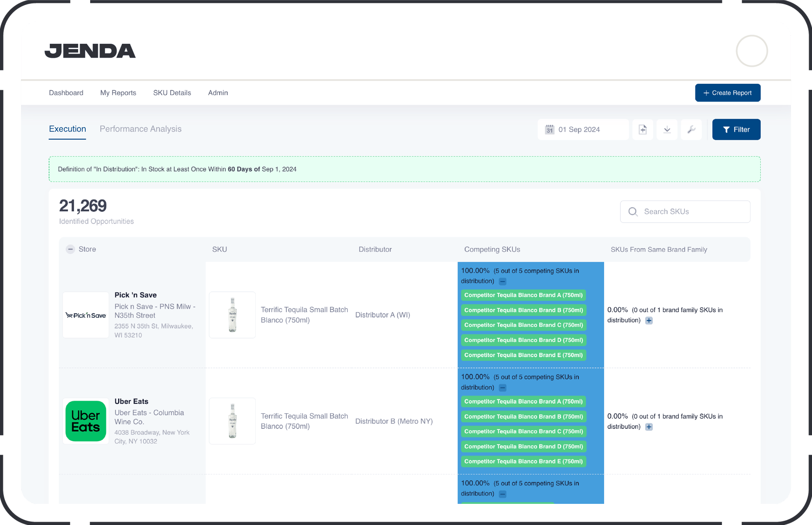Click Terrific Tequila SKU name in Pick 'n Save row
Screen dimensions: 812x525
[x=304, y=315]
